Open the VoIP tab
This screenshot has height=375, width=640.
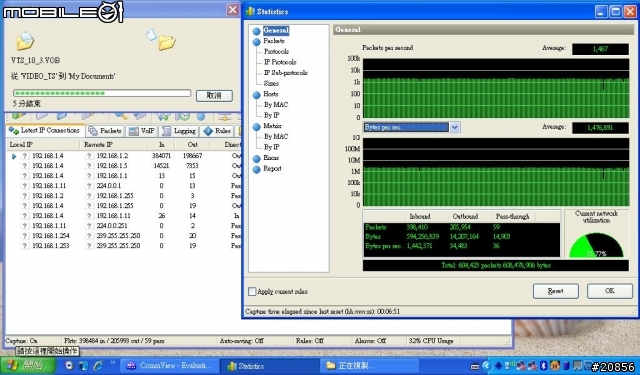[142, 131]
